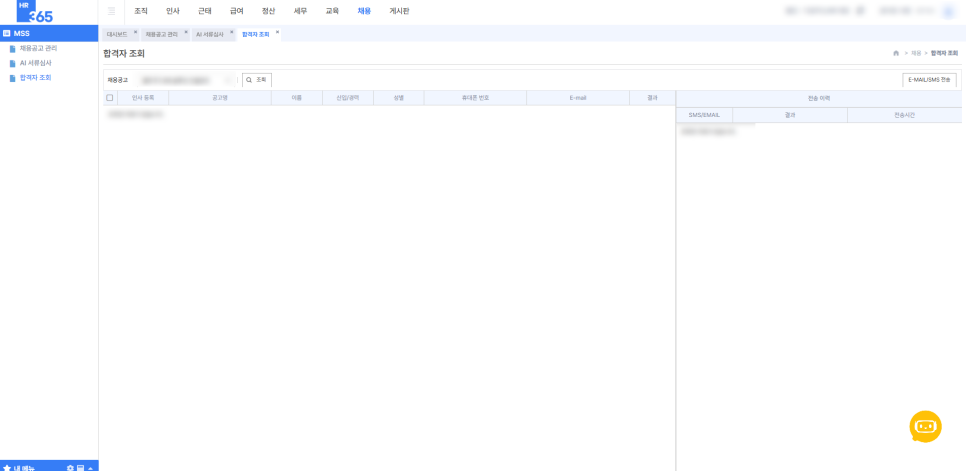
Task: Open AI 서류심사 in the sidebar
Action: tap(35, 63)
